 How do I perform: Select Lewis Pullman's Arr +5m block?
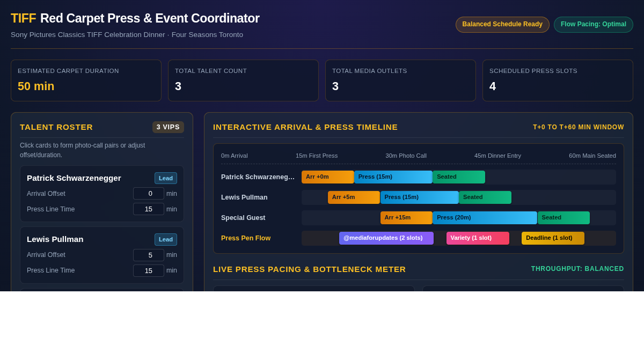[x=354, y=197]
